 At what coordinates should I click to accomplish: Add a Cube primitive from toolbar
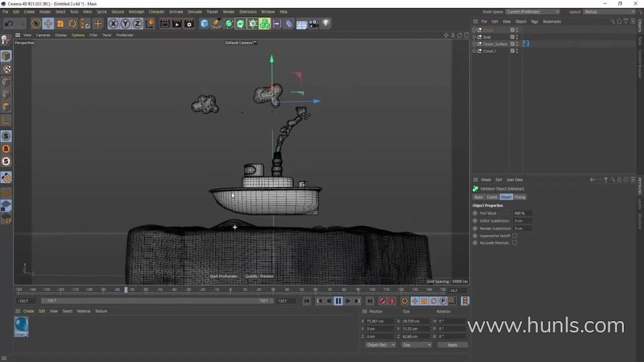coord(205,23)
